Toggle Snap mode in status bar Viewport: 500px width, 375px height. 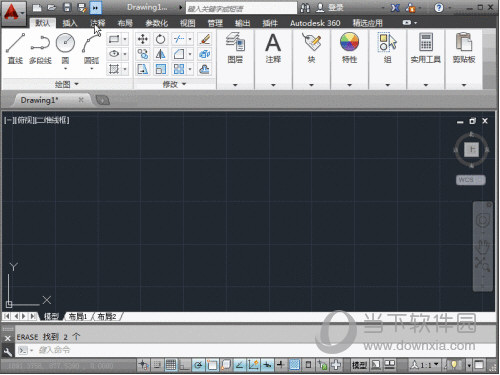[x=157, y=365]
